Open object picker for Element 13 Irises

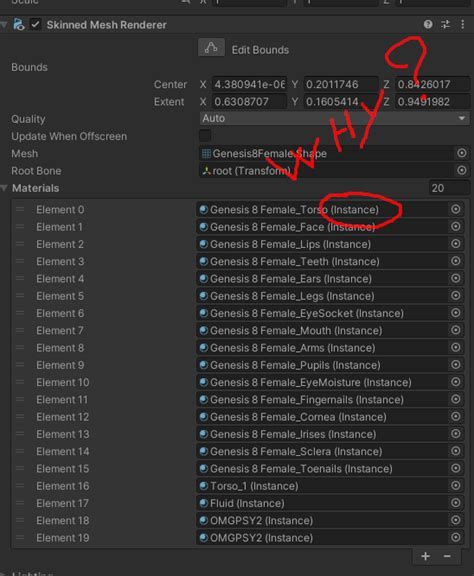[456, 434]
